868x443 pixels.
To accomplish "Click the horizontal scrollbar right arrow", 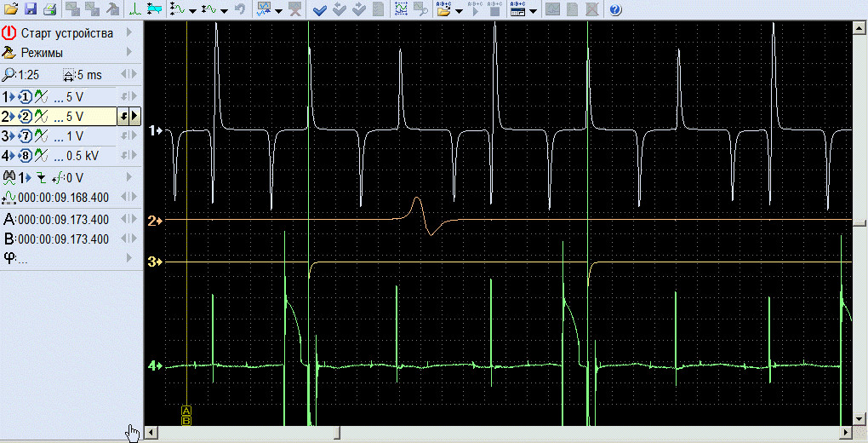I will 845,433.
